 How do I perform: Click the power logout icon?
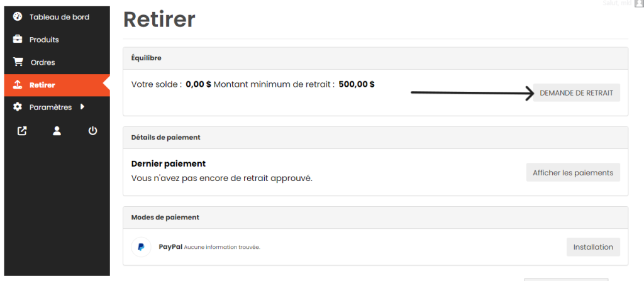point(92,131)
